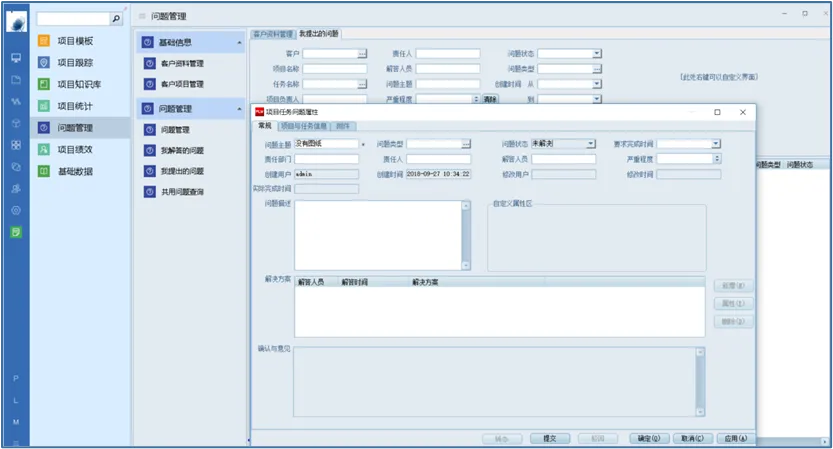Image resolution: width=833 pixels, height=449 pixels.
Task: Open 创建时间 从 dropdown in background form
Action: point(597,84)
